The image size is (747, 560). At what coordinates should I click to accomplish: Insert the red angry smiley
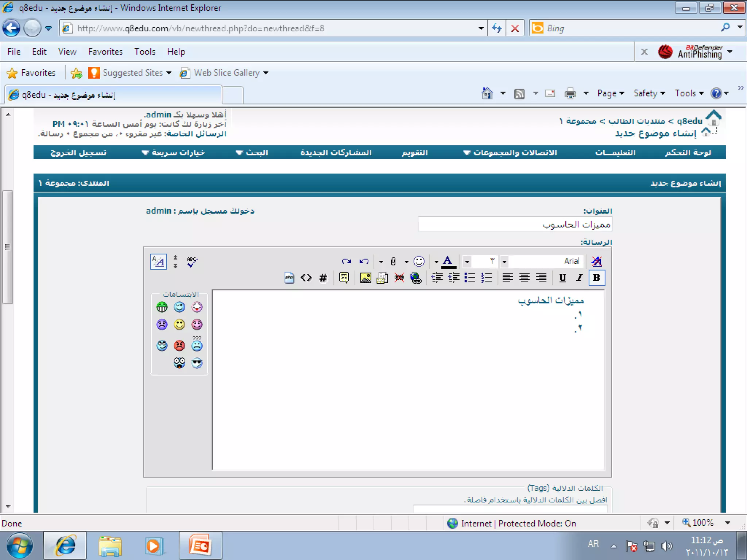pos(179,345)
